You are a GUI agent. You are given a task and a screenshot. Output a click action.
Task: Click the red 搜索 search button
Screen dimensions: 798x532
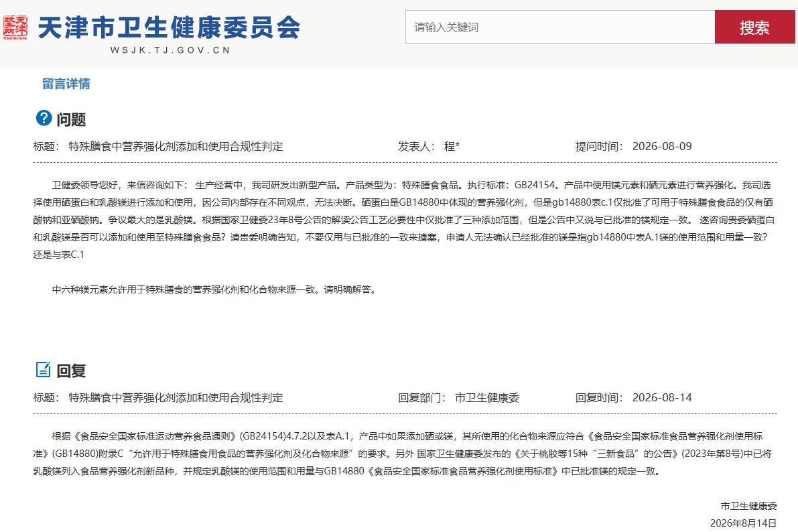tap(754, 27)
